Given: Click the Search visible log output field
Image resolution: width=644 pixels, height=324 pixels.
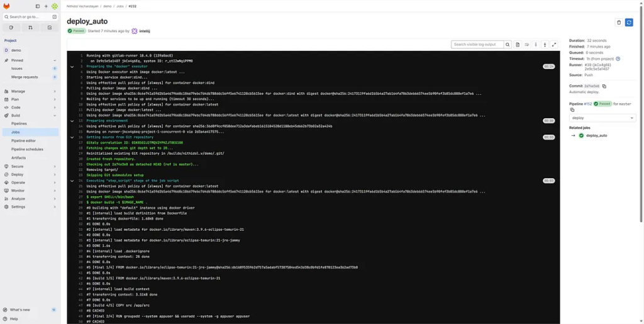Looking at the screenshot, I should [x=477, y=45].
